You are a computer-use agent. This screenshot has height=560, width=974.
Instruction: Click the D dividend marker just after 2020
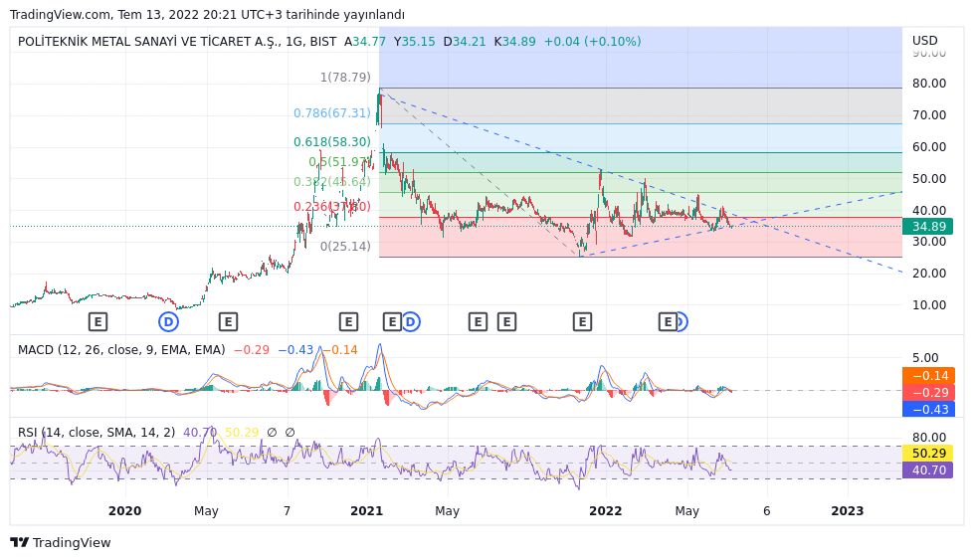168,321
